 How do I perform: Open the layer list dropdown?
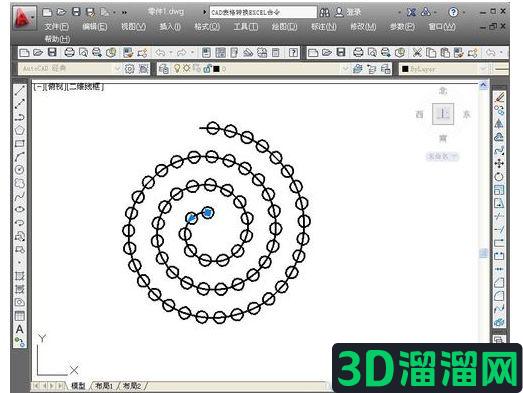coord(346,69)
